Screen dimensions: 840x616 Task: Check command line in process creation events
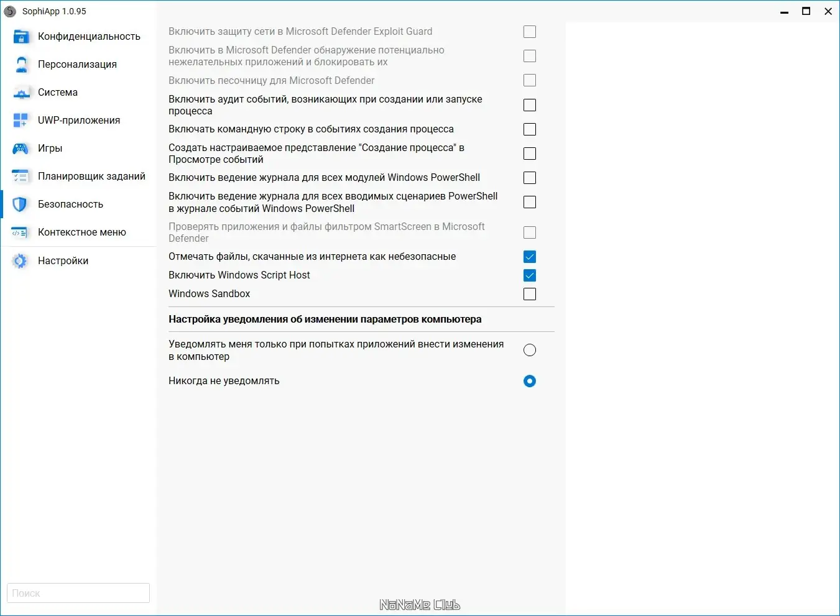coord(530,129)
